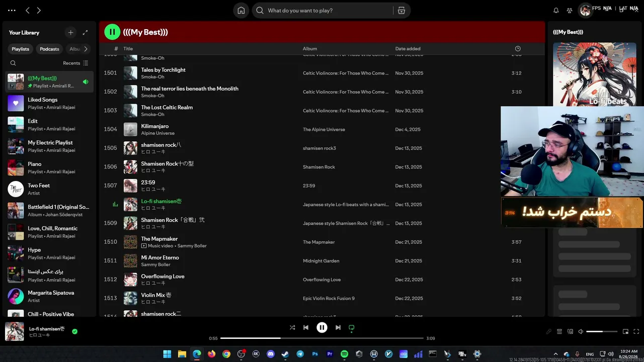
Task: Open Margarita Sipatova artist
Action: 49,296
